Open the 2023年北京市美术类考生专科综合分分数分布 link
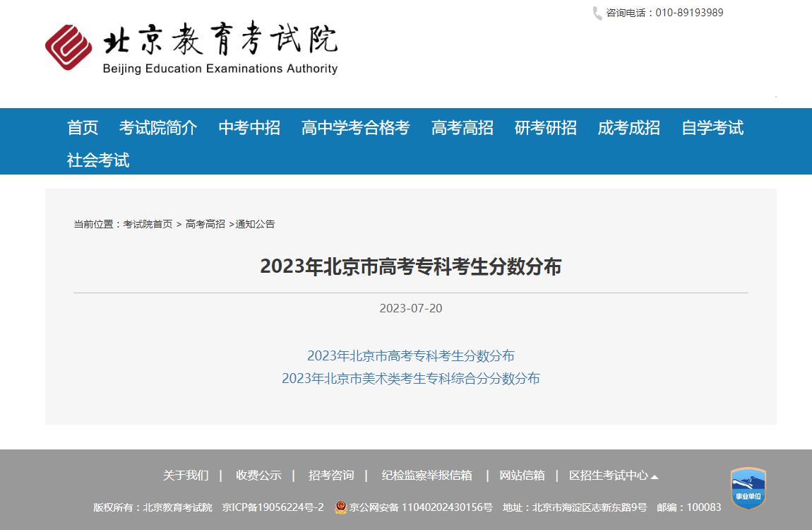 (x=411, y=379)
